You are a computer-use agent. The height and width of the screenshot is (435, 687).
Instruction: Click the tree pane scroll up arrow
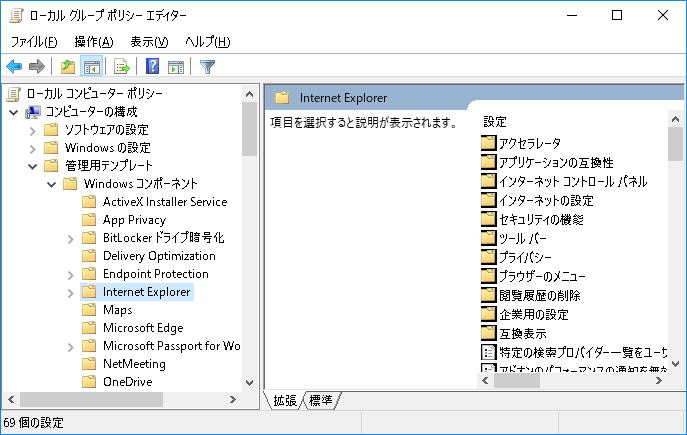[249, 94]
